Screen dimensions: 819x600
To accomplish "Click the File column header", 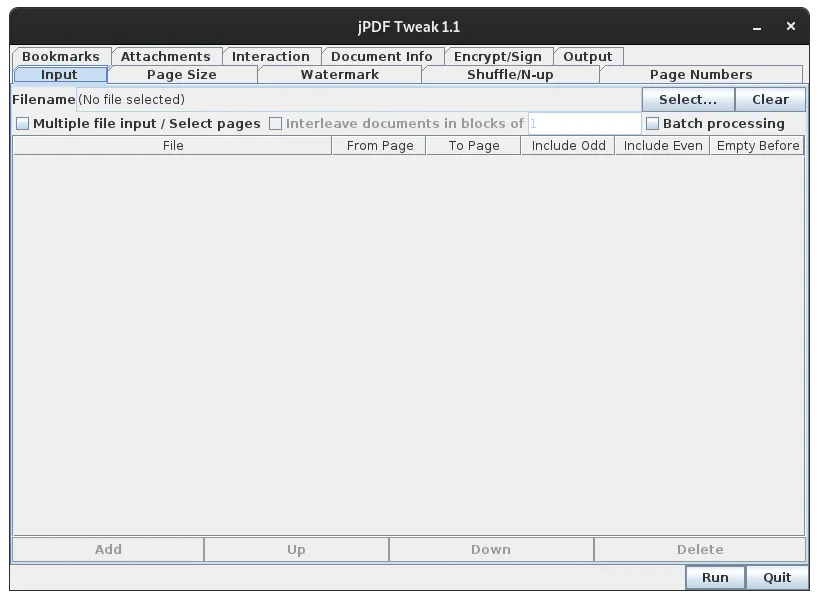I will coord(172,146).
